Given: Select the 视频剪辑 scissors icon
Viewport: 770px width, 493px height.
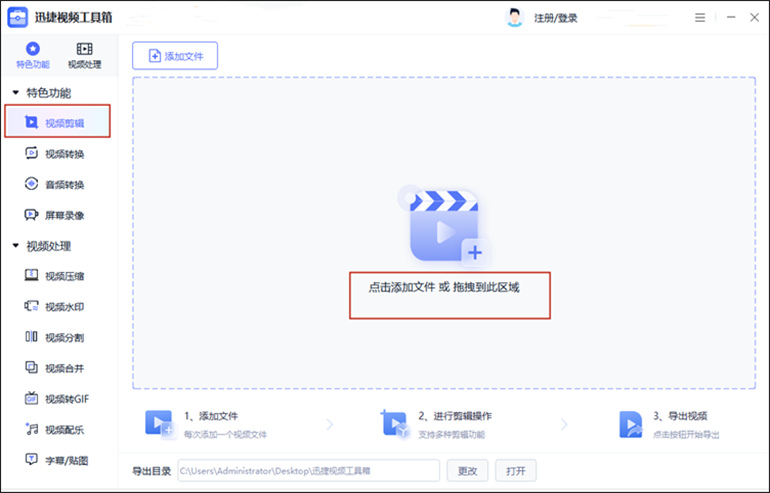Looking at the screenshot, I should point(31,122).
